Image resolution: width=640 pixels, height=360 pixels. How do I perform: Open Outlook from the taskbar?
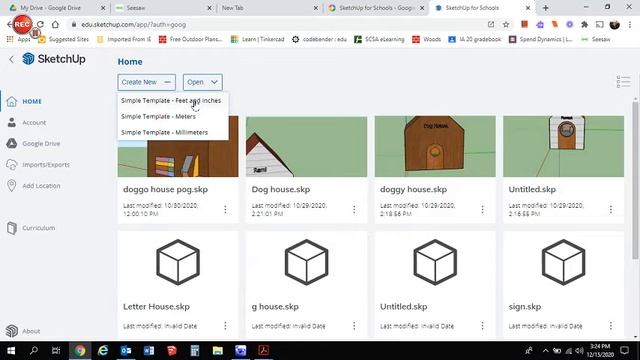point(126,351)
